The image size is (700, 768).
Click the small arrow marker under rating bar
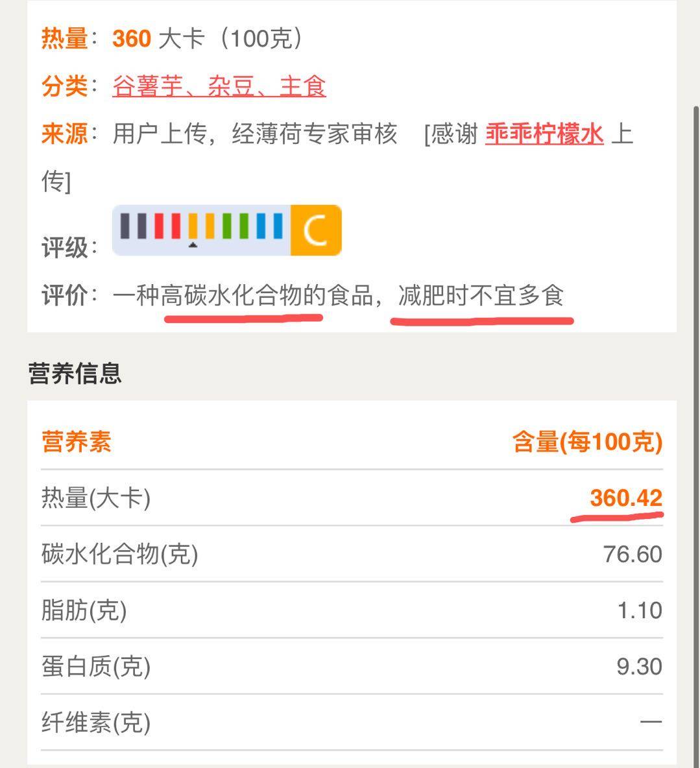[x=193, y=244]
